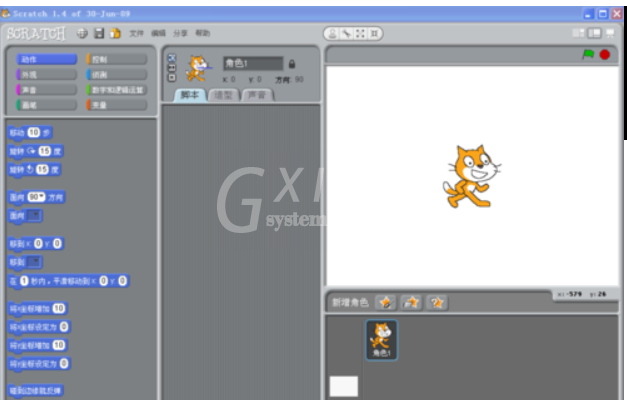This screenshot has width=627, height=400.
Task: Click the rotate counterclockwise 15 度 block
Action: point(34,170)
